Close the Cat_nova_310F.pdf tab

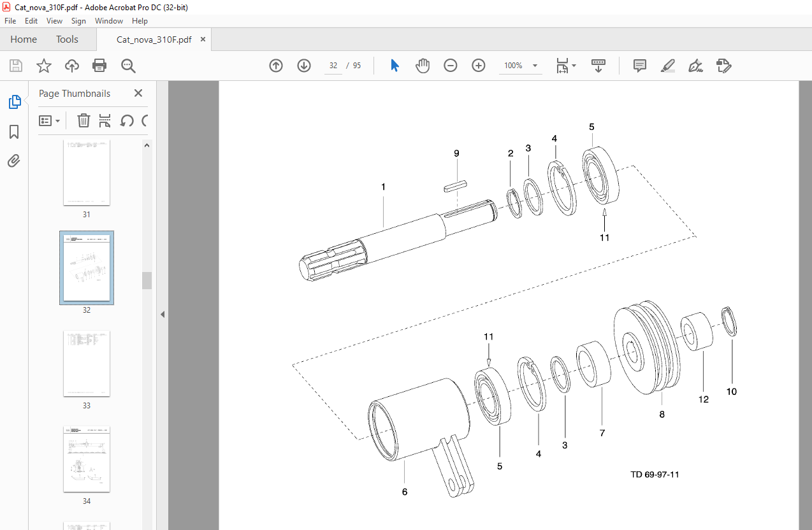coord(203,39)
